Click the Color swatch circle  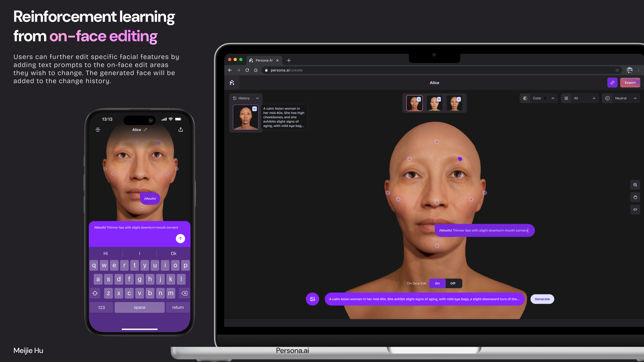pyautogui.click(x=545, y=98)
